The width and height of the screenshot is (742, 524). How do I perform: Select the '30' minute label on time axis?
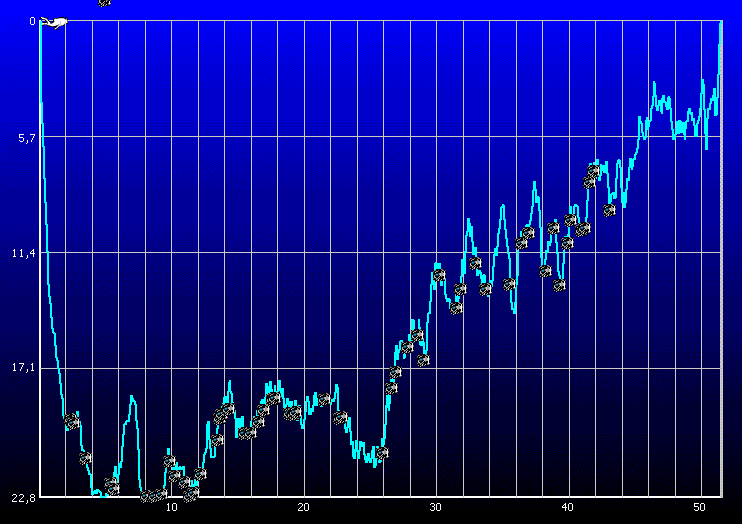point(435,507)
